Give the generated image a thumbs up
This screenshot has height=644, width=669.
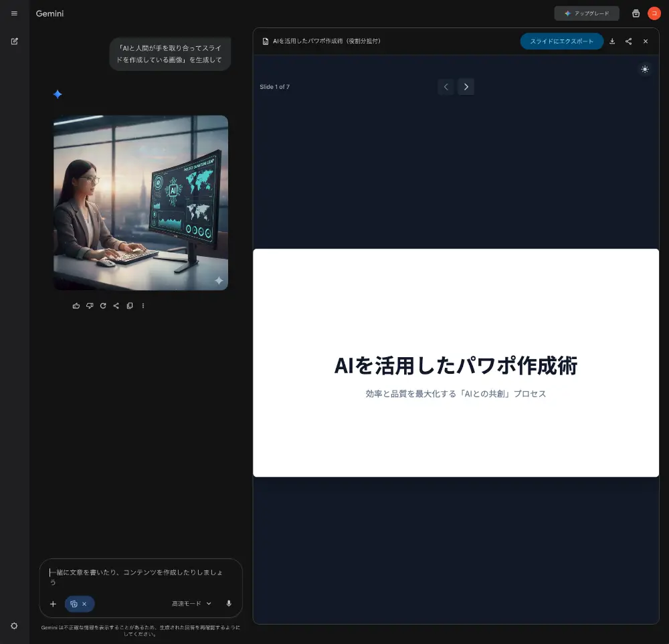click(x=76, y=306)
